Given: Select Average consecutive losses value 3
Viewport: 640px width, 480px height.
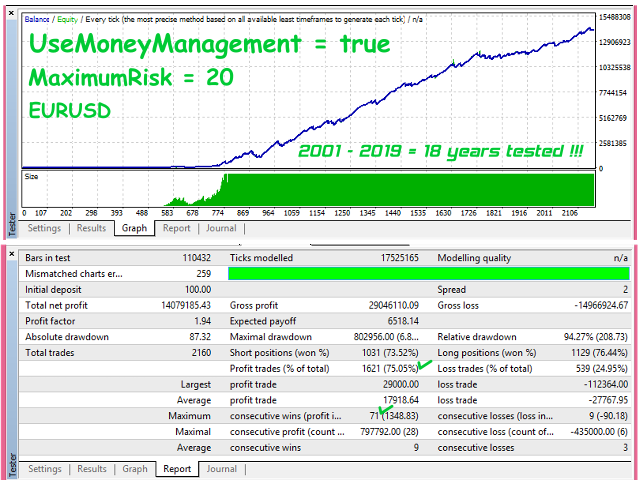Looking at the screenshot, I should click(625, 448).
